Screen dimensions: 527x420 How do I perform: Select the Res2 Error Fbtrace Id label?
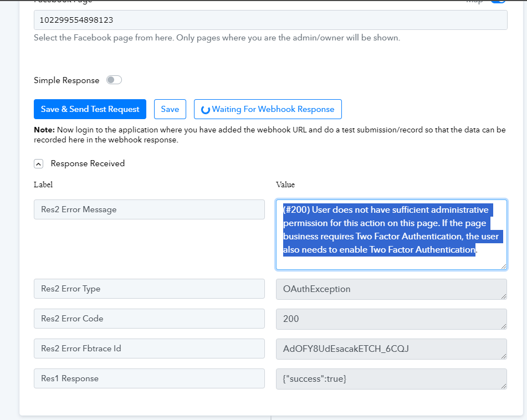point(149,349)
